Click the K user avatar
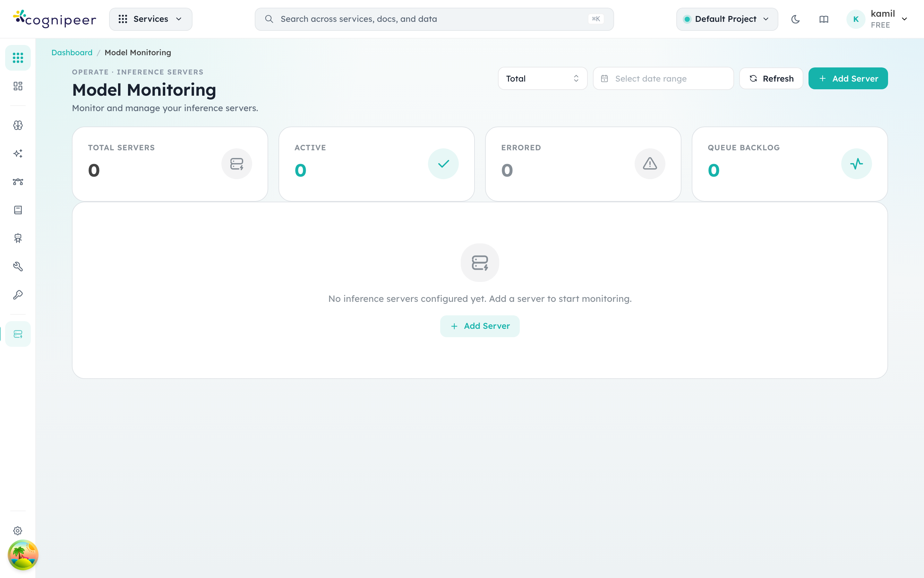The height and width of the screenshot is (578, 924). click(x=856, y=19)
